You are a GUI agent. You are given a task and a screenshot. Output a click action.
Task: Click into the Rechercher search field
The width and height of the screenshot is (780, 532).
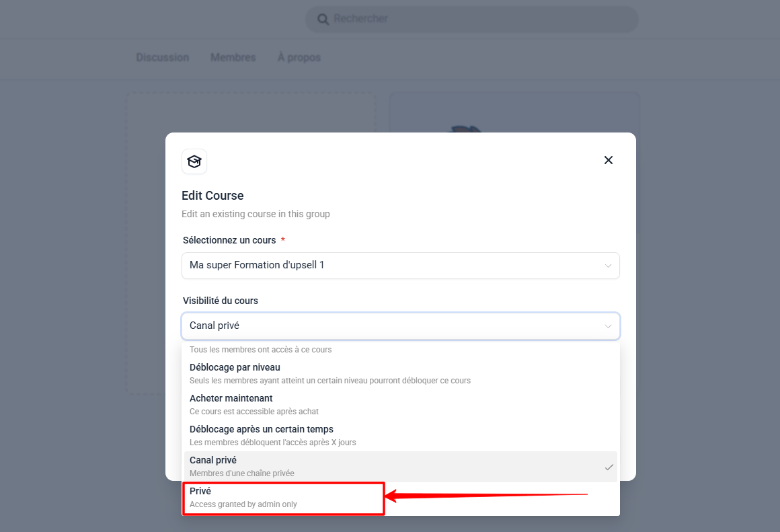point(471,20)
